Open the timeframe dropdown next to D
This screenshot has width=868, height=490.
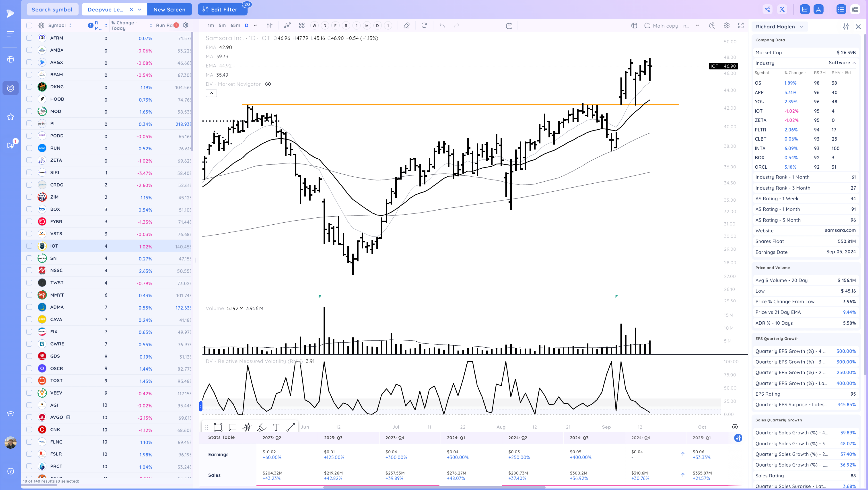click(255, 26)
